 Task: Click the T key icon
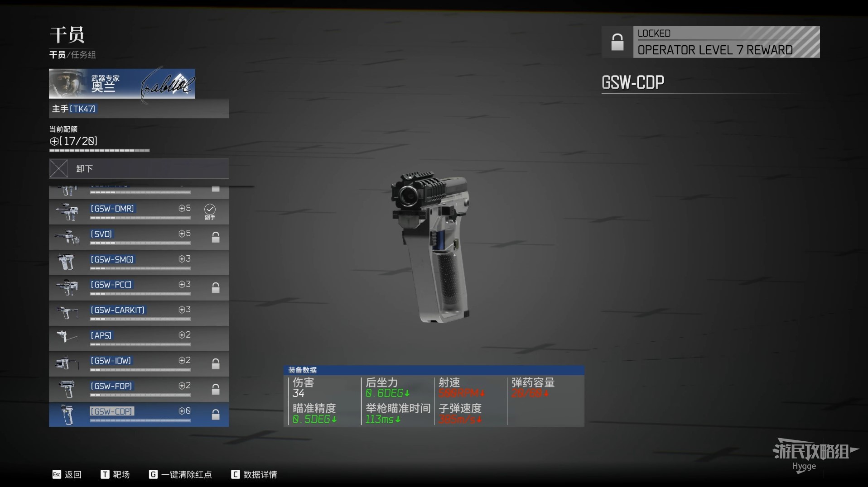(x=105, y=474)
